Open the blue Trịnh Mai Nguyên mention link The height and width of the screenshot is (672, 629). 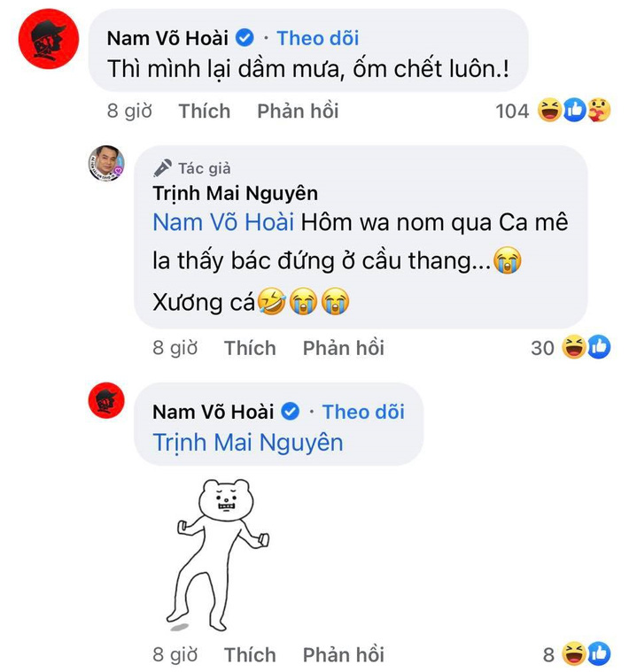[x=248, y=443]
